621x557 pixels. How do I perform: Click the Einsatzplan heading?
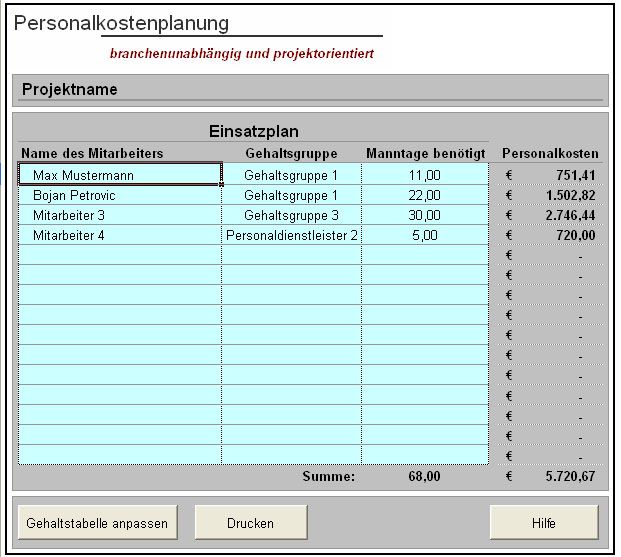[253, 131]
